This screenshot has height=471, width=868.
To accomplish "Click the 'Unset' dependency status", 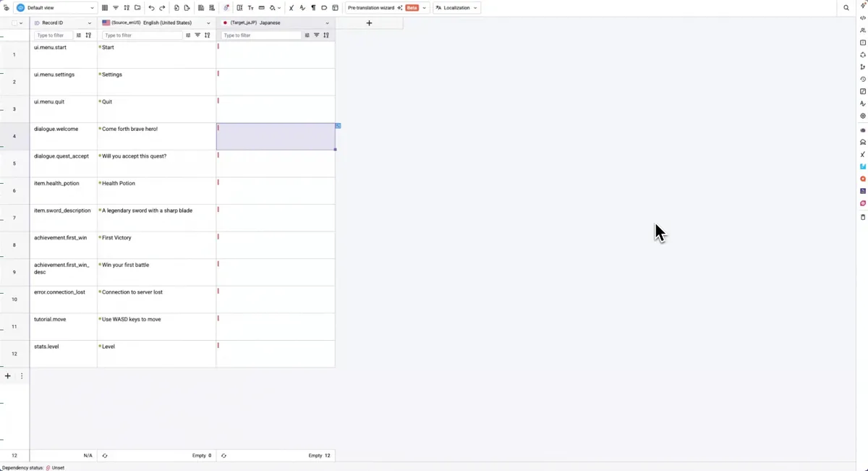I will 55,467.
